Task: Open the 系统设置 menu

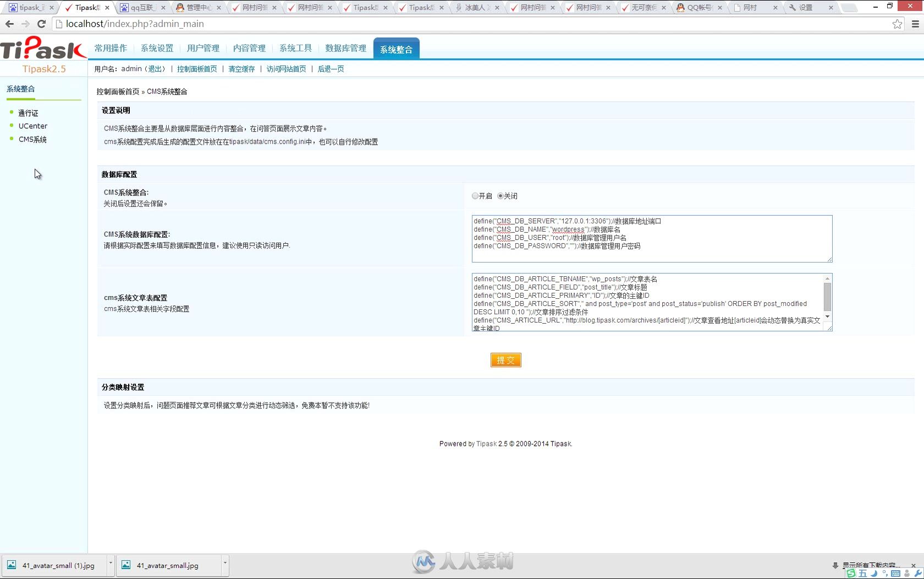Action: coord(157,48)
